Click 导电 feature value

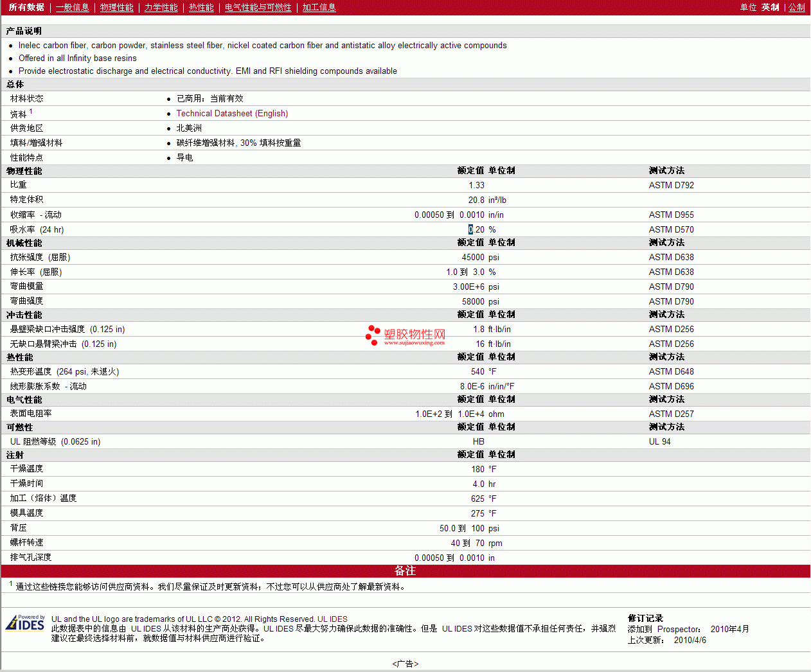point(185,158)
